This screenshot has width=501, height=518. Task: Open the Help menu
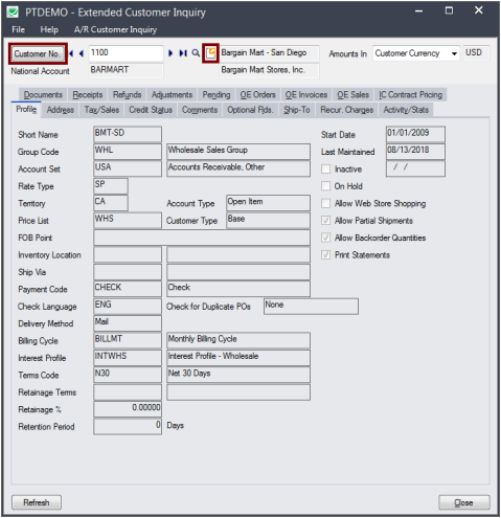coord(49,30)
